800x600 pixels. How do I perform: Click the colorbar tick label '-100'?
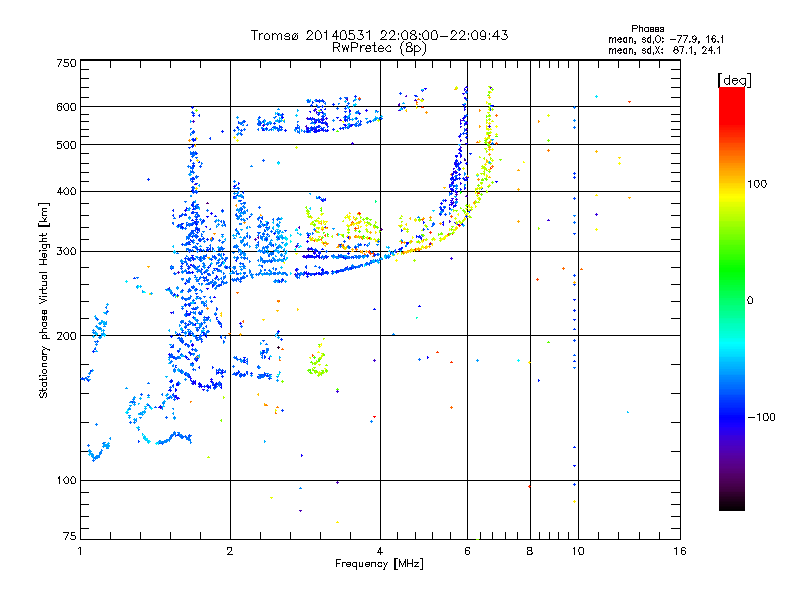click(761, 417)
